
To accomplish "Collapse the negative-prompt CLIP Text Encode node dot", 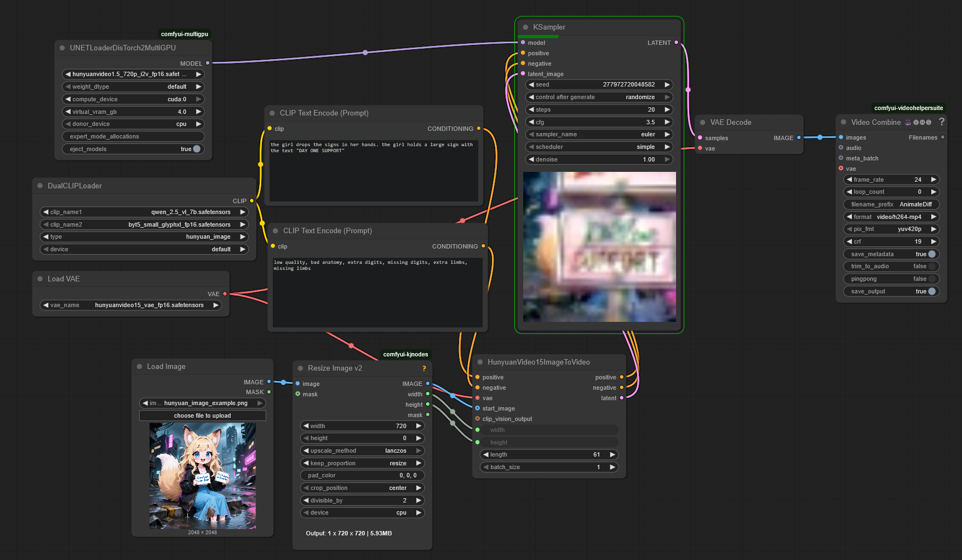I will [276, 230].
